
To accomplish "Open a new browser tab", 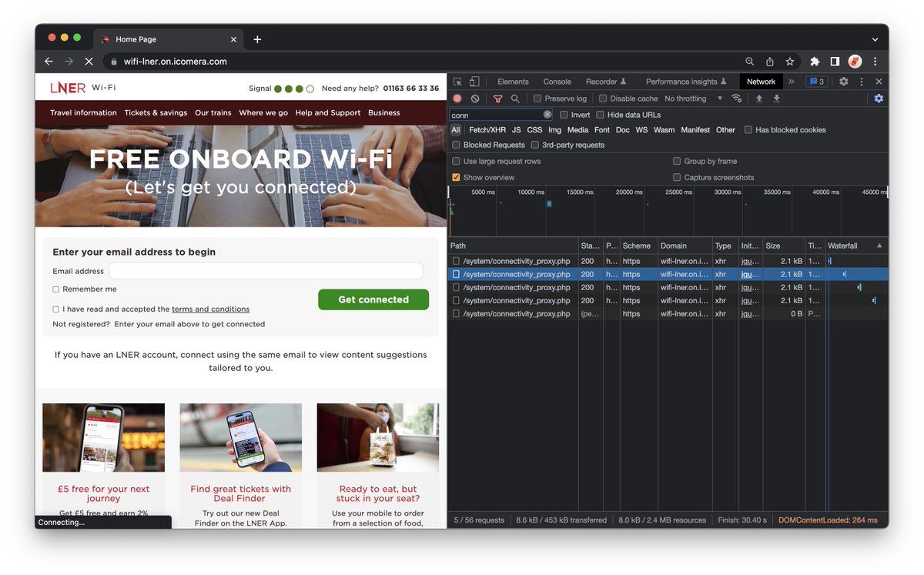I will tap(257, 39).
